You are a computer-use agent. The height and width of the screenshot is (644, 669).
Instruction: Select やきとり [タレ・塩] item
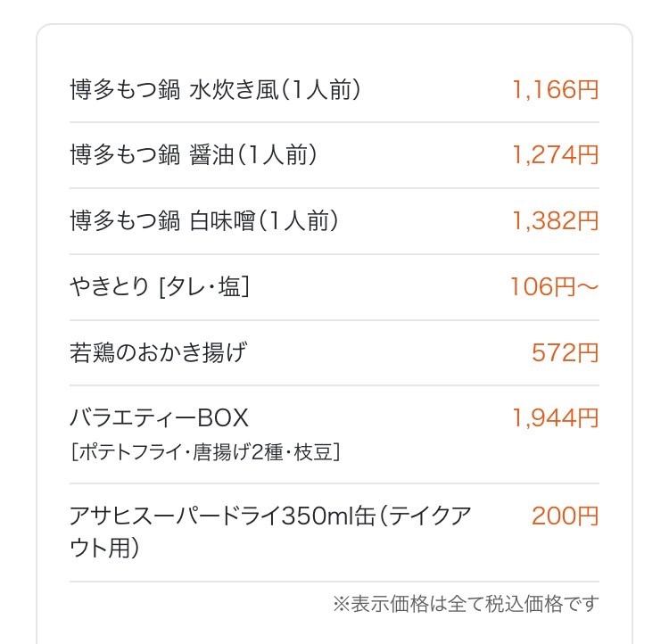160,287
